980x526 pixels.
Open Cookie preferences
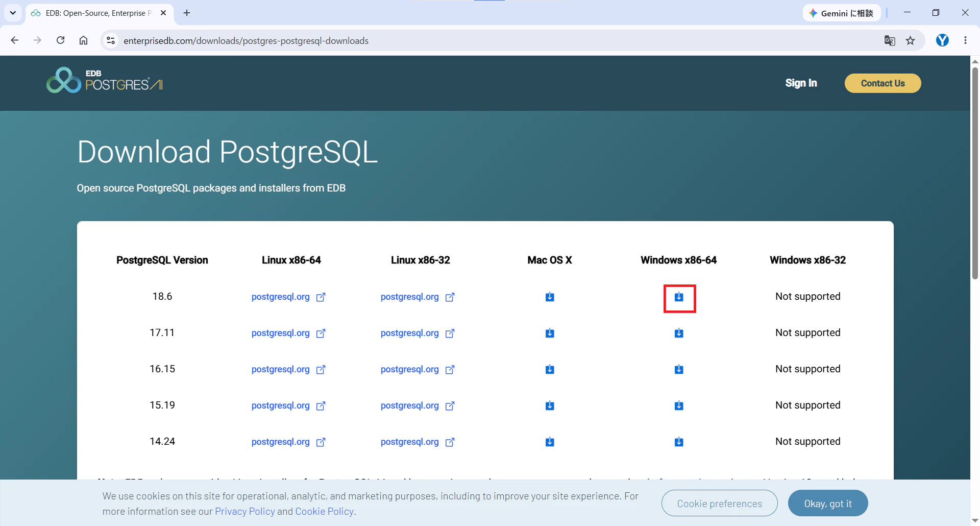click(x=719, y=504)
